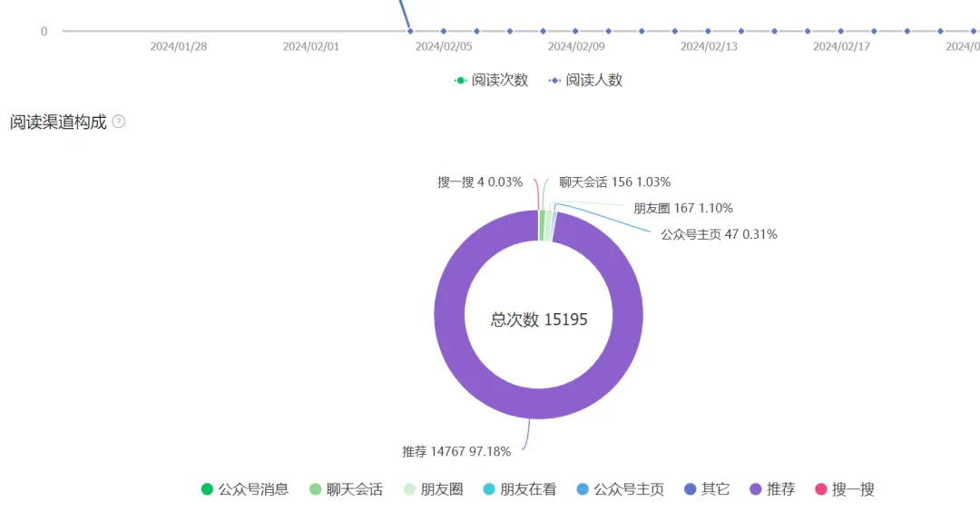Click label 推荐 14767 97.18%

click(x=456, y=451)
